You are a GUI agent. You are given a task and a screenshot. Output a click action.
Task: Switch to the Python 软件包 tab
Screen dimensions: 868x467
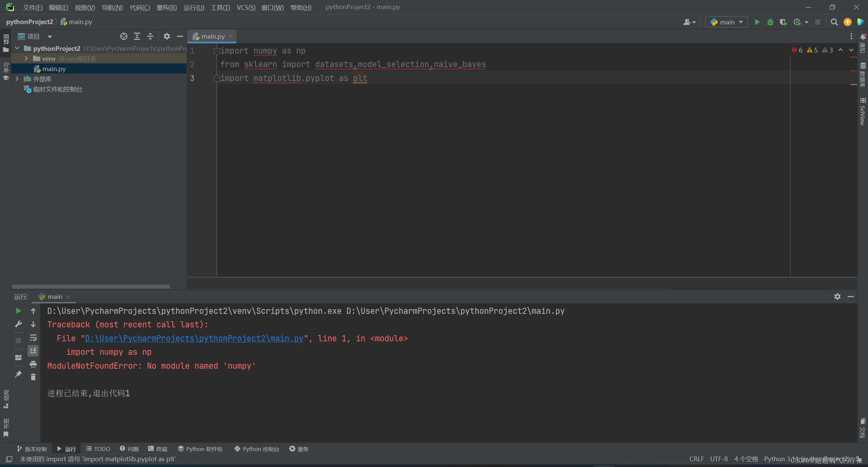coord(200,449)
